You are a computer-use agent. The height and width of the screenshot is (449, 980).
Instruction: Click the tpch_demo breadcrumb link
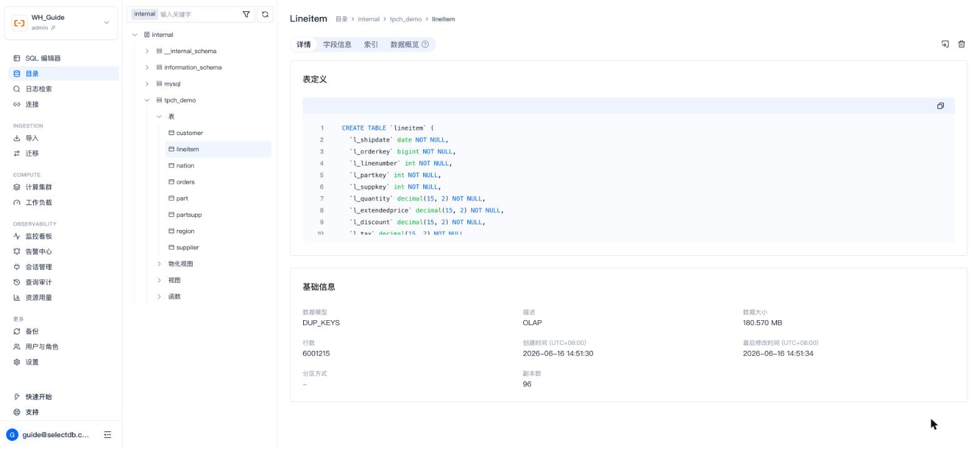point(406,19)
